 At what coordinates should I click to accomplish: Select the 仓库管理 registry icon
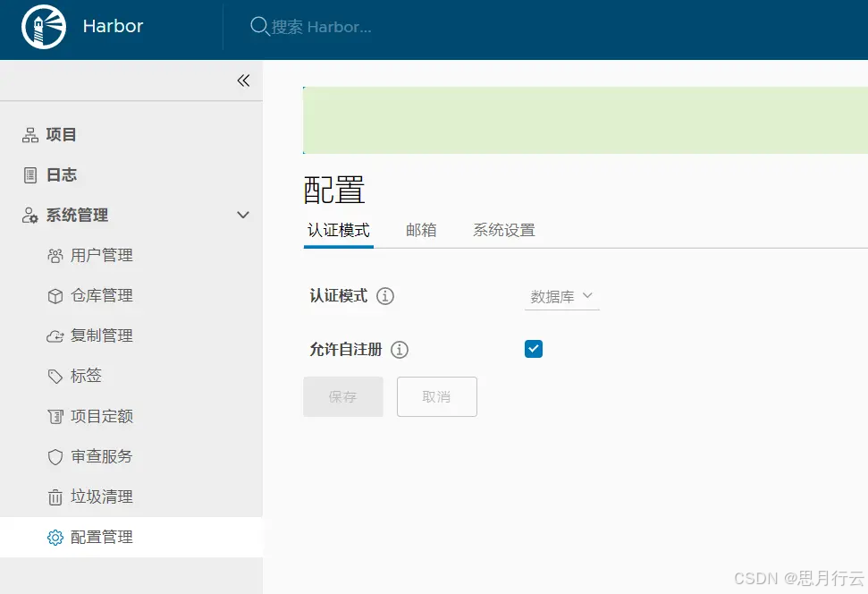[x=54, y=295]
